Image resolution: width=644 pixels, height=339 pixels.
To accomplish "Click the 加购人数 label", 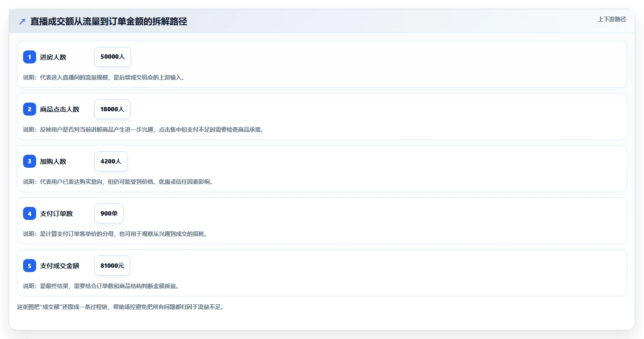I will [x=53, y=161].
